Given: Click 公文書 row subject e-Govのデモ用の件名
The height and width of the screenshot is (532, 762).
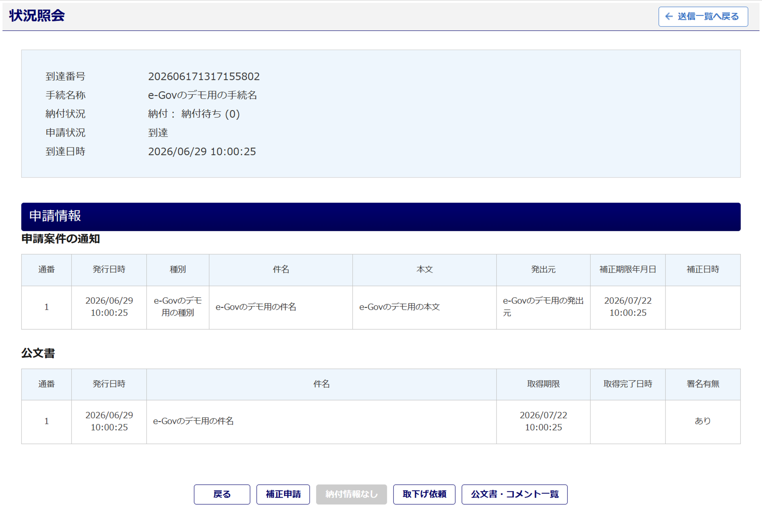Looking at the screenshot, I should pos(193,421).
